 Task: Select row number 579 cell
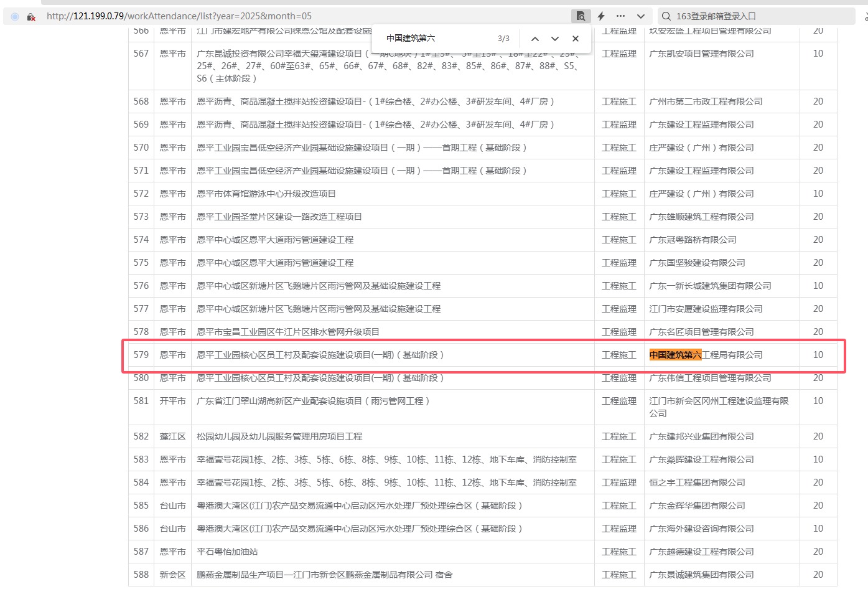coord(141,355)
